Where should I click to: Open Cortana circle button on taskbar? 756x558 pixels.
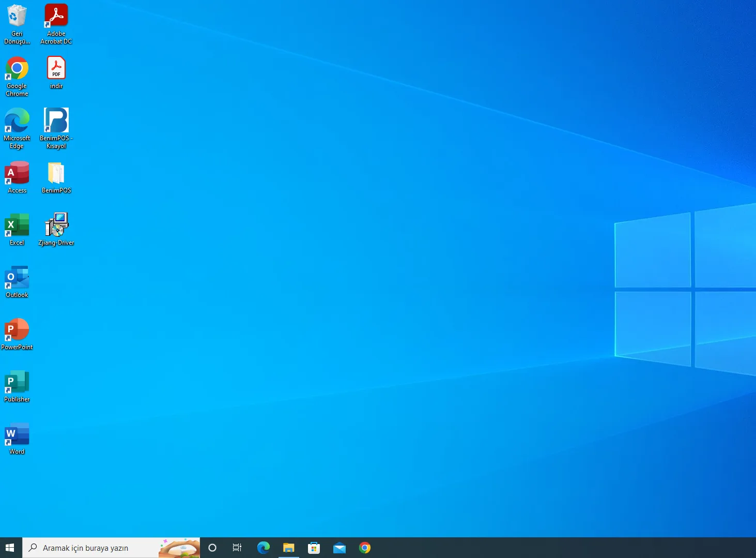coord(212,548)
